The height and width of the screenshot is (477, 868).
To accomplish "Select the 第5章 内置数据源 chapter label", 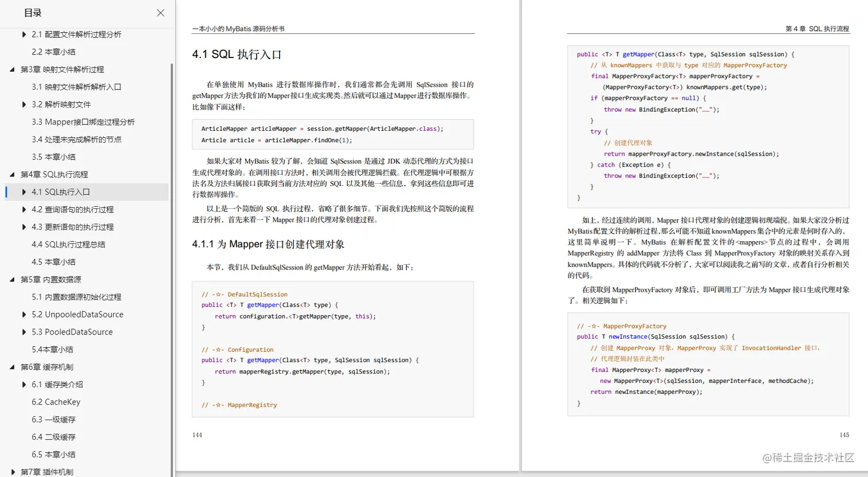I will click(51, 280).
